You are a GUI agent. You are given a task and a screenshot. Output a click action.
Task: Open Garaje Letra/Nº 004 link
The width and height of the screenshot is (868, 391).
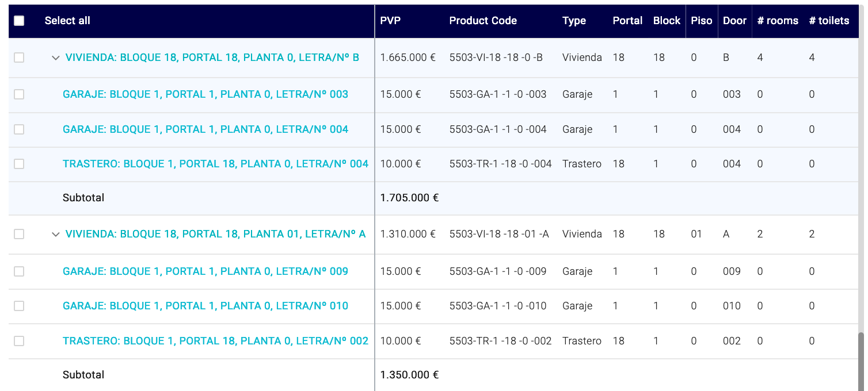[205, 129]
